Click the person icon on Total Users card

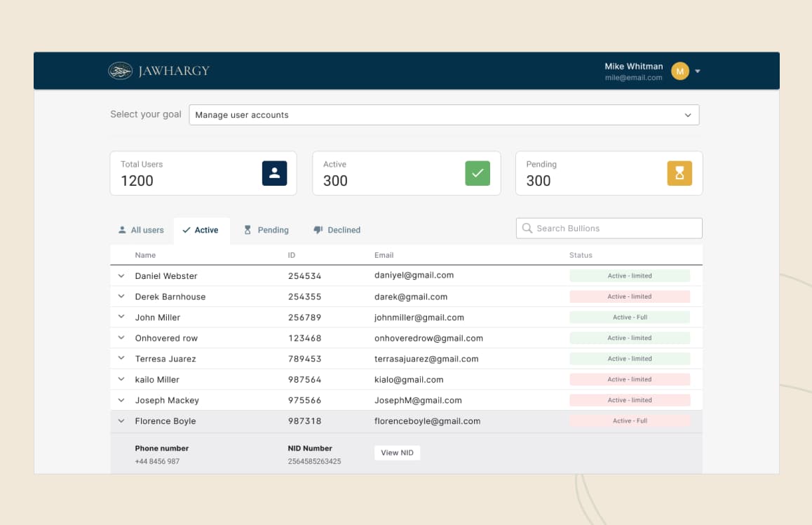[x=273, y=172]
